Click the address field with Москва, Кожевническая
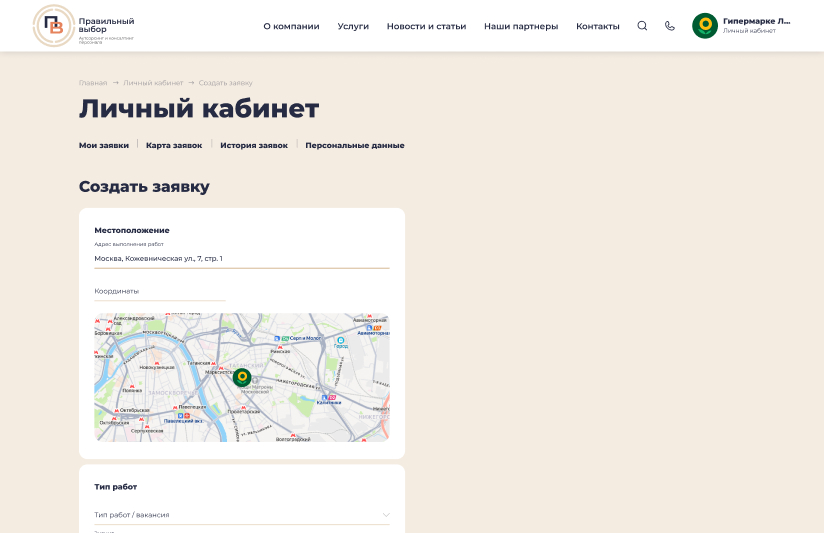This screenshot has width=824, height=533. [242, 259]
